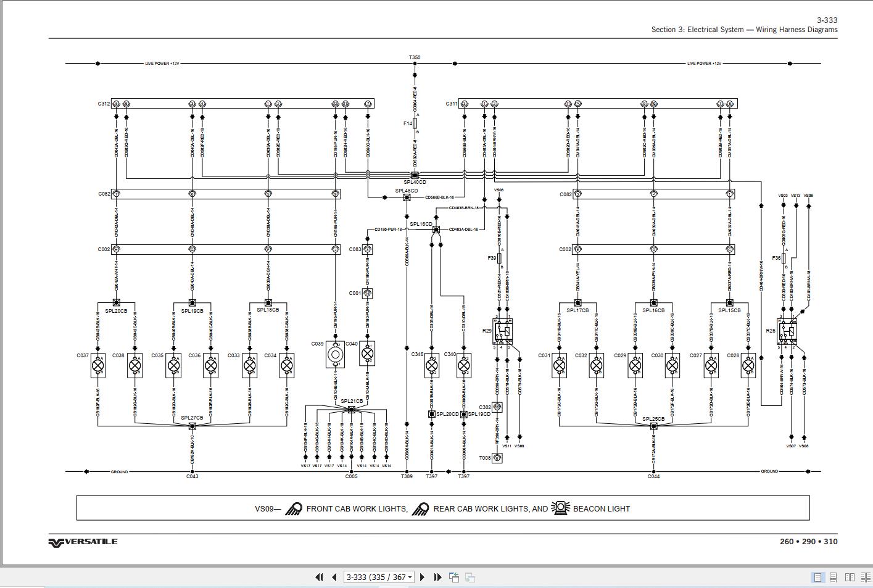The width and height of the screenshot is (873, 588).
Task: Click the C040 beacon lamp symbol
Action: click(x=367, y=354)
